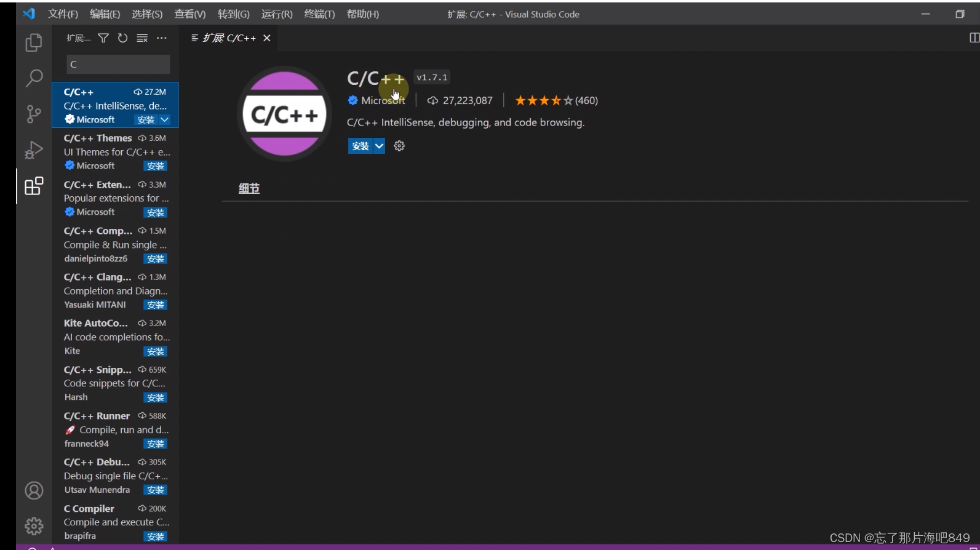
Task: Open the 查看(V) menu
Action: (190, 14)
